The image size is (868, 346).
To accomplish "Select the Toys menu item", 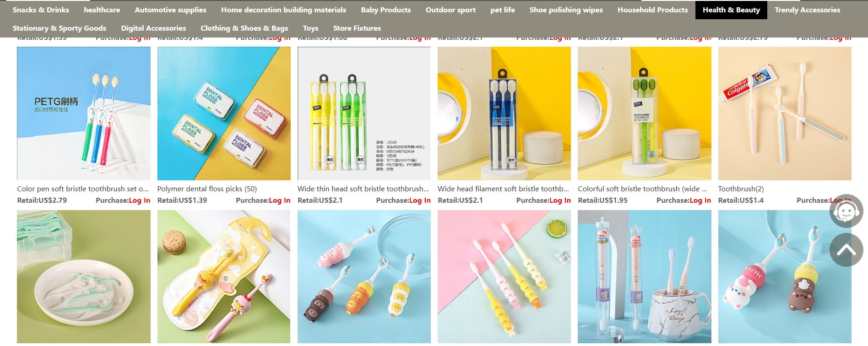I will pos(310,28).
